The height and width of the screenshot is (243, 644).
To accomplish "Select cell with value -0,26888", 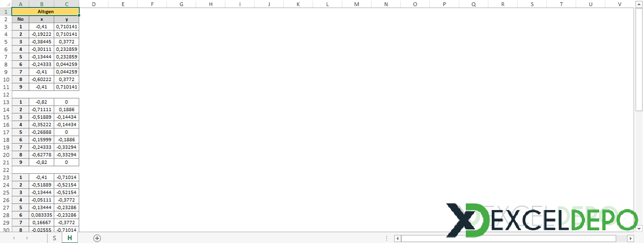I will click(41, 132).
